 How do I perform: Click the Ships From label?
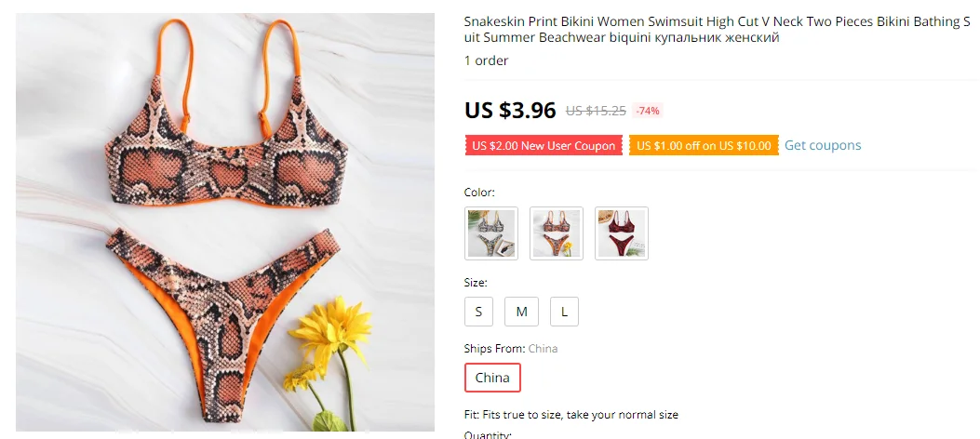click(x=494, y=349)
